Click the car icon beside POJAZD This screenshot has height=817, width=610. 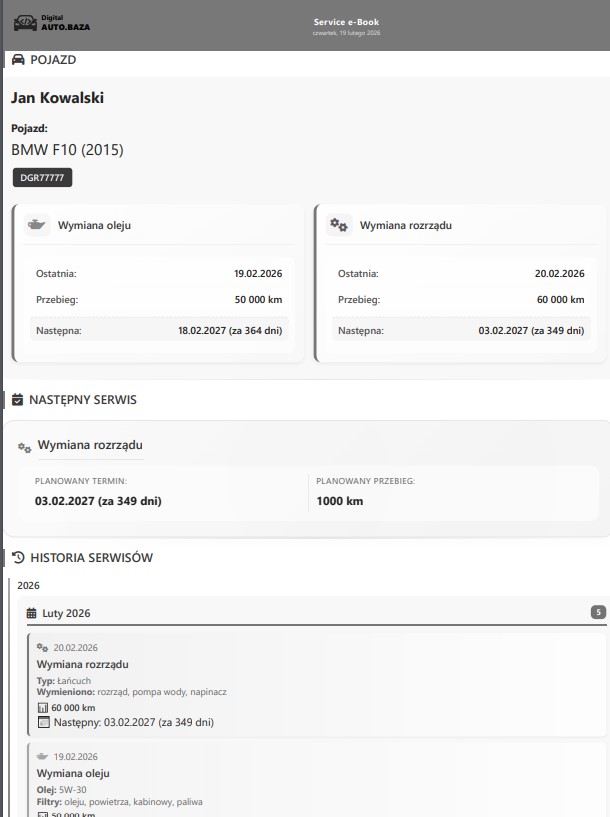[17, 60]
